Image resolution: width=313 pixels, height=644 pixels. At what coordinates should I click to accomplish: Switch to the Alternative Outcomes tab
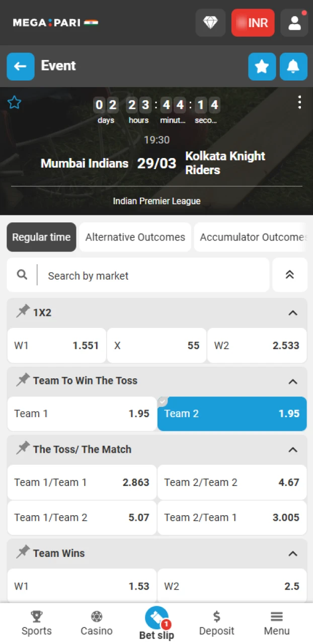pyautogui.click(x=135, y=237)
